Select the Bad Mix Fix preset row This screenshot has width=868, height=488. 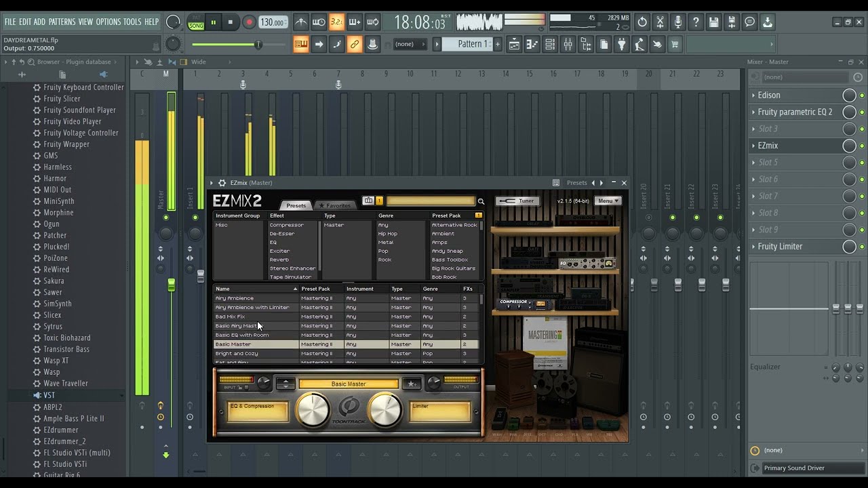pyautogui.click(x=346, y=317)
